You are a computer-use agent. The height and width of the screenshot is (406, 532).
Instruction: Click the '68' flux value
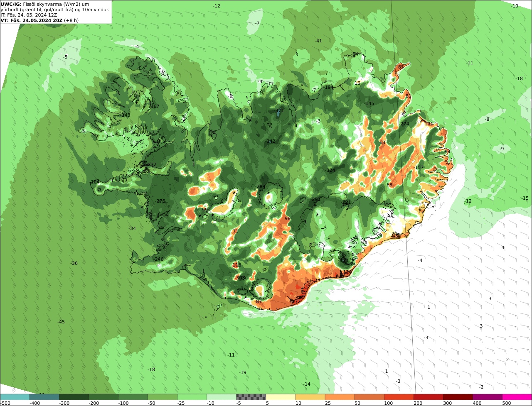tap(389, 185)
